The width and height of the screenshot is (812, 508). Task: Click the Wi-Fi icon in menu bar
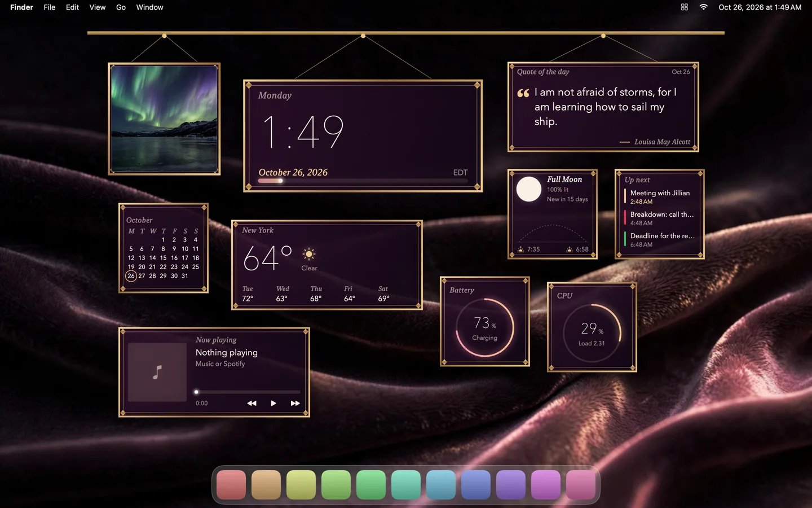point(703,7)
